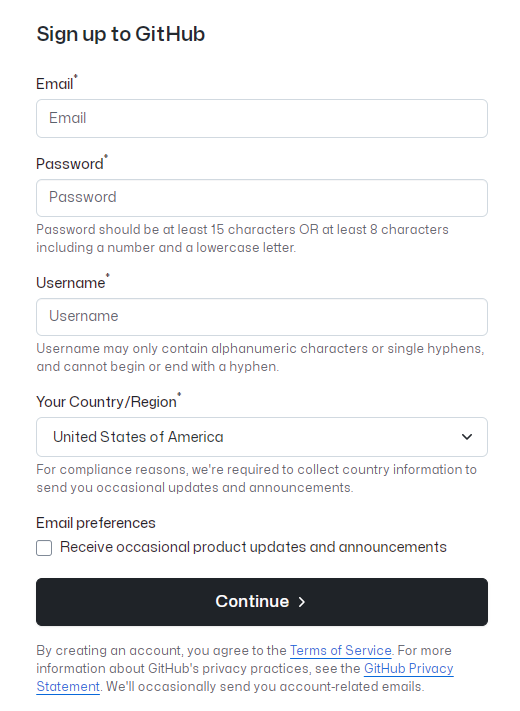Click into the Password input field
Viewport: 520px width, 711px height.
point(262,198)
